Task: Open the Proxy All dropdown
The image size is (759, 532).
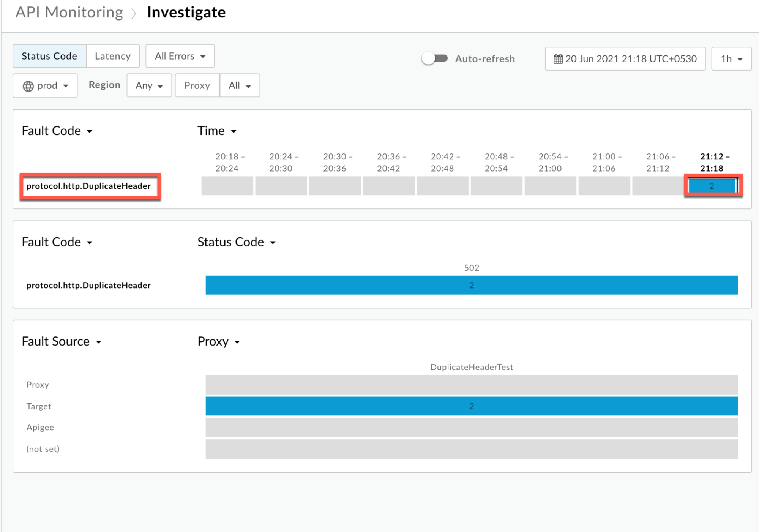Action: click(240, 86)
